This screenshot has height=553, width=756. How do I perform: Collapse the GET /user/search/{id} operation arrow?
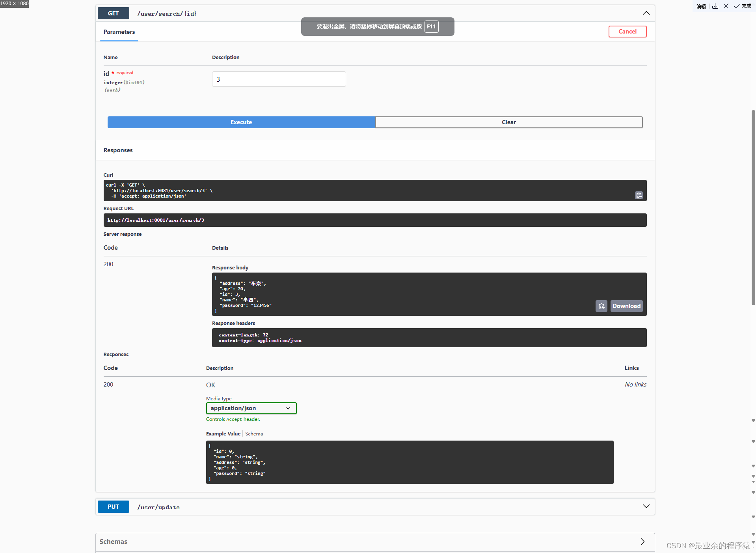point(646,13)
